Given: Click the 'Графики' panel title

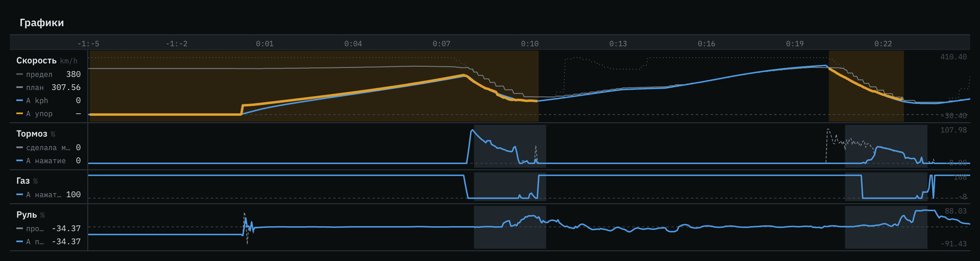Looking at the screenshot, I should point(42,22).
